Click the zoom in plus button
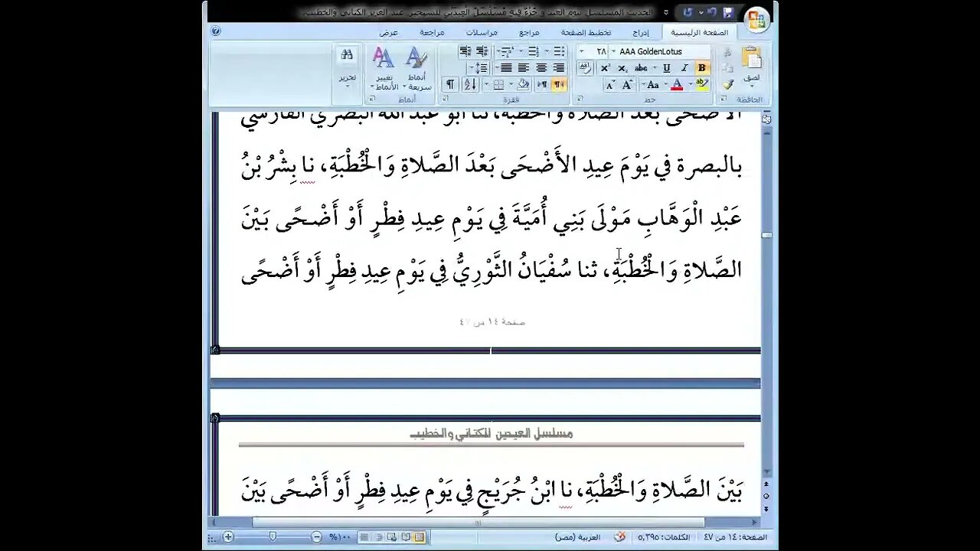The height and width of the screenshot is (551, 980). [x=228, y=537]
